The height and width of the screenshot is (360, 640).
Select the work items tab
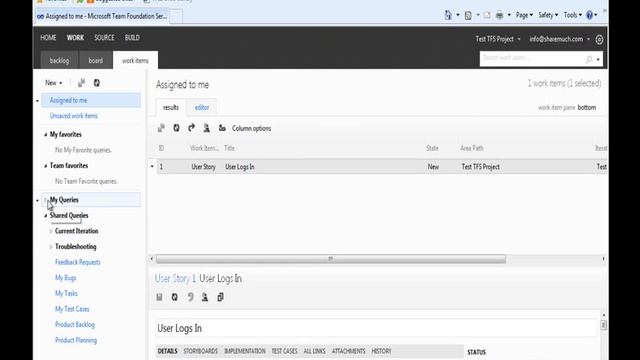pyautogui.click(x=135, y=60)
